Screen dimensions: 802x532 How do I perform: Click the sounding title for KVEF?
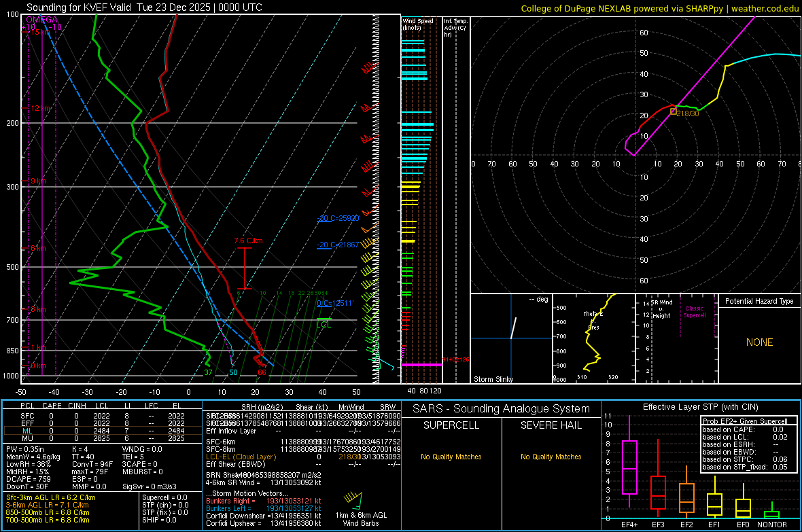point(144,7)
